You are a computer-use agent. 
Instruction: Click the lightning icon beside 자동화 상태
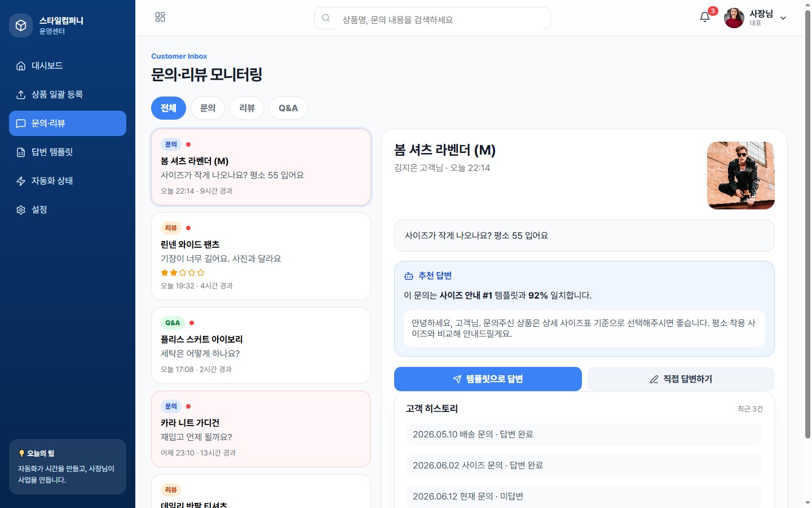pyautogui.click(x=21, y=181)
